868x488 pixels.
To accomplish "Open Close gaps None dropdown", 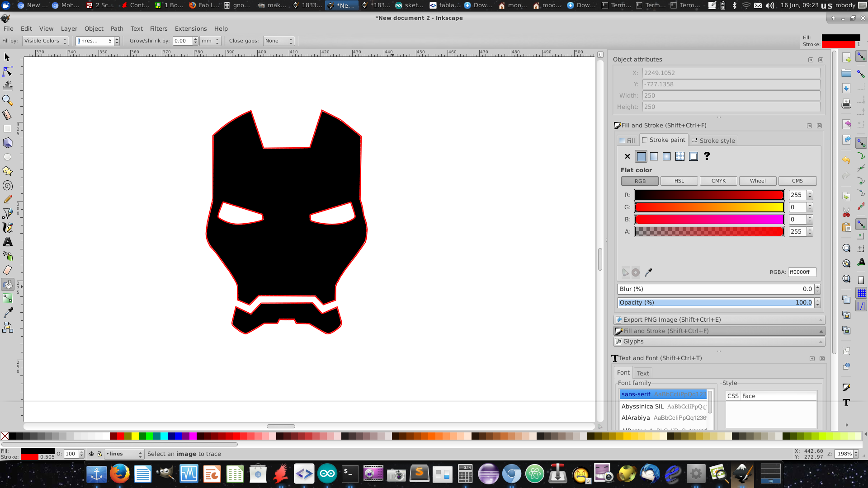I will 278,41.
